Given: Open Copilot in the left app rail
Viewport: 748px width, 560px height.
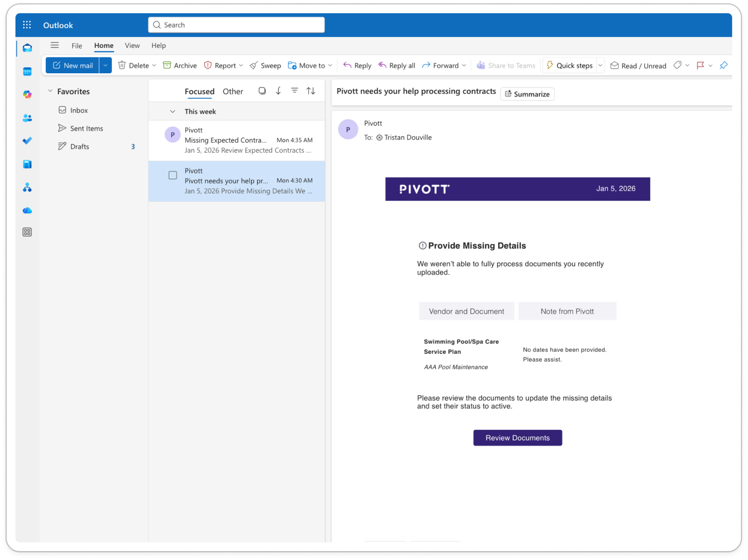Looking at the screenshot, I should pos(27,94).
